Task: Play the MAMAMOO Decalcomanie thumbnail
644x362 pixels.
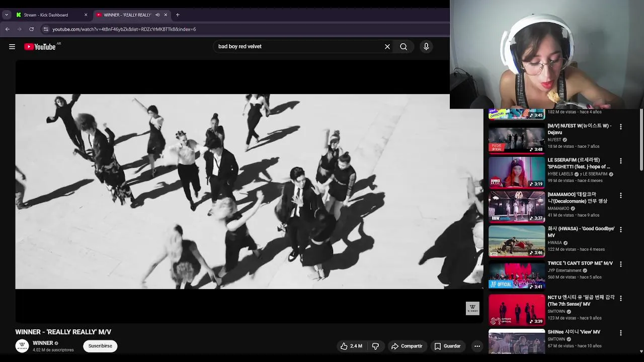Action: pyautogui.click(x=517, y=207)
